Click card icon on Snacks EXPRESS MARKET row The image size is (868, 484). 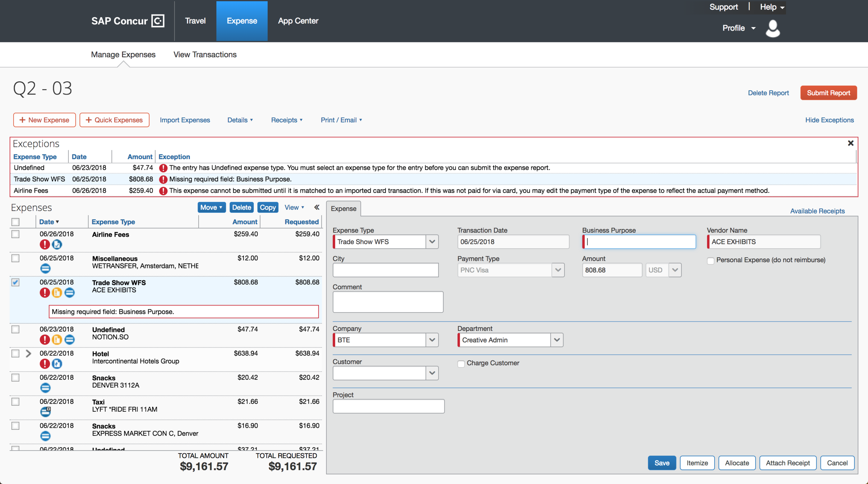tap(45, 436)
